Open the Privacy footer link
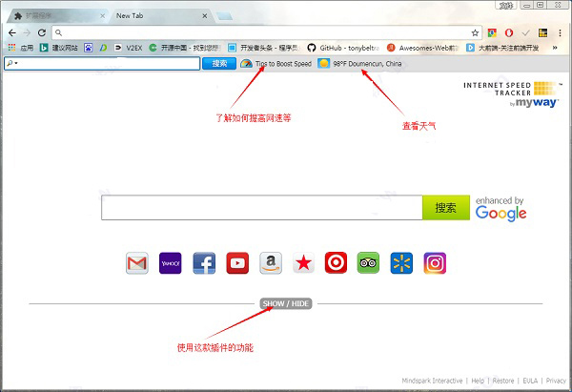Screen dimensions: 572x392 [556, 381]
